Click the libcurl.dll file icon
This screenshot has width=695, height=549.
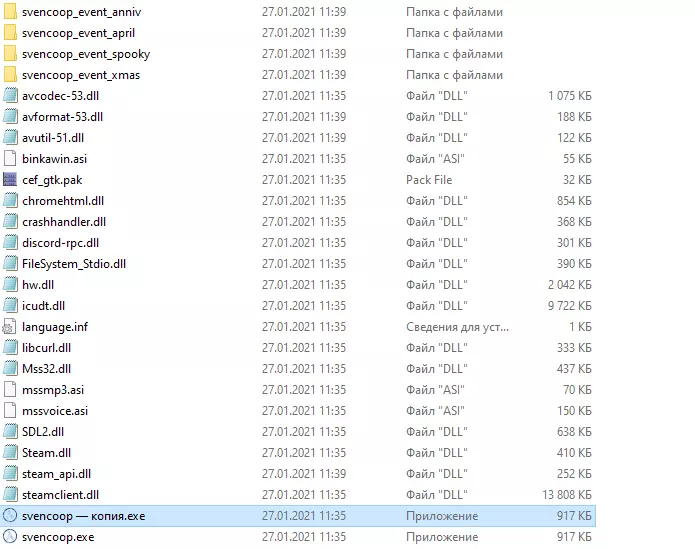10,347
